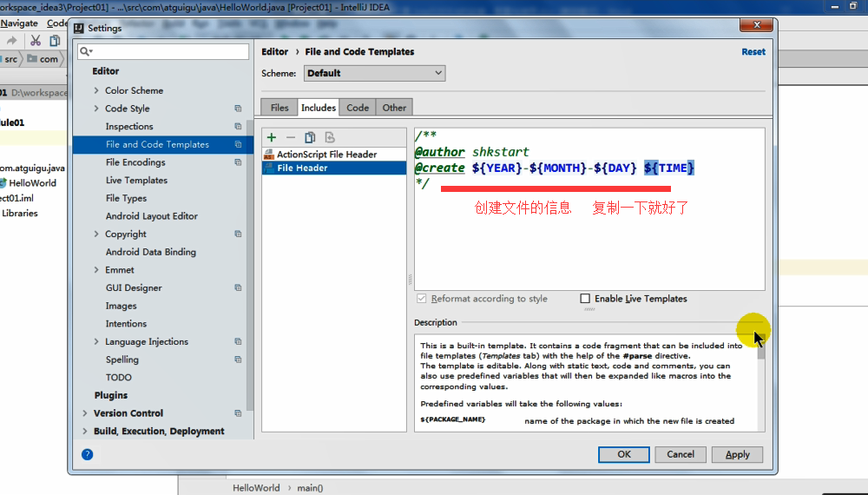868x495 pixels.
Task: Click project-level icon beside Spelling
Action: (x=238, y=360)
